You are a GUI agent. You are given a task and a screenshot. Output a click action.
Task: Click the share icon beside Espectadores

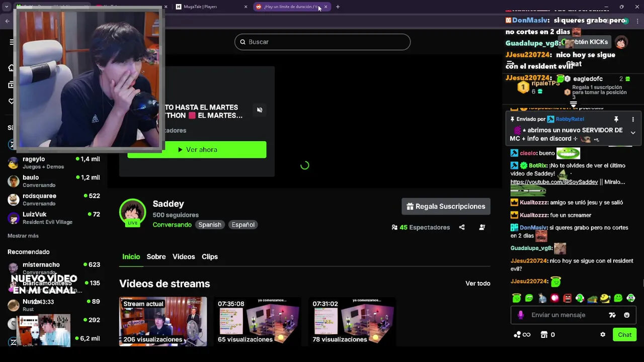(x=462, y=227)
